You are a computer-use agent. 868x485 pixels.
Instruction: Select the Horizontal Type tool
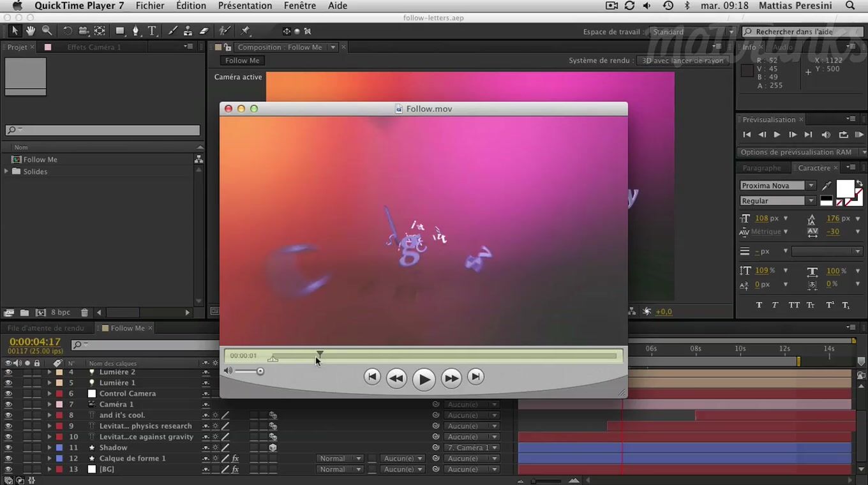coord(153,31)
